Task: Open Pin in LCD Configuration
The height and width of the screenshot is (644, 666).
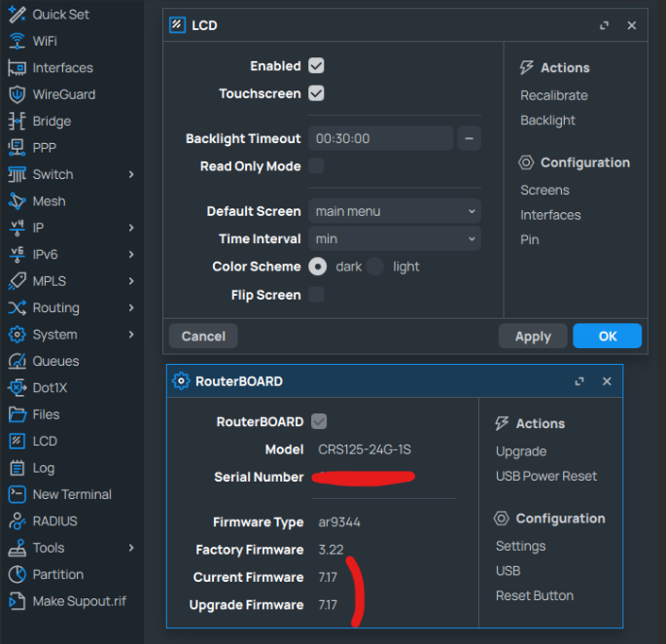Action: 529,239
